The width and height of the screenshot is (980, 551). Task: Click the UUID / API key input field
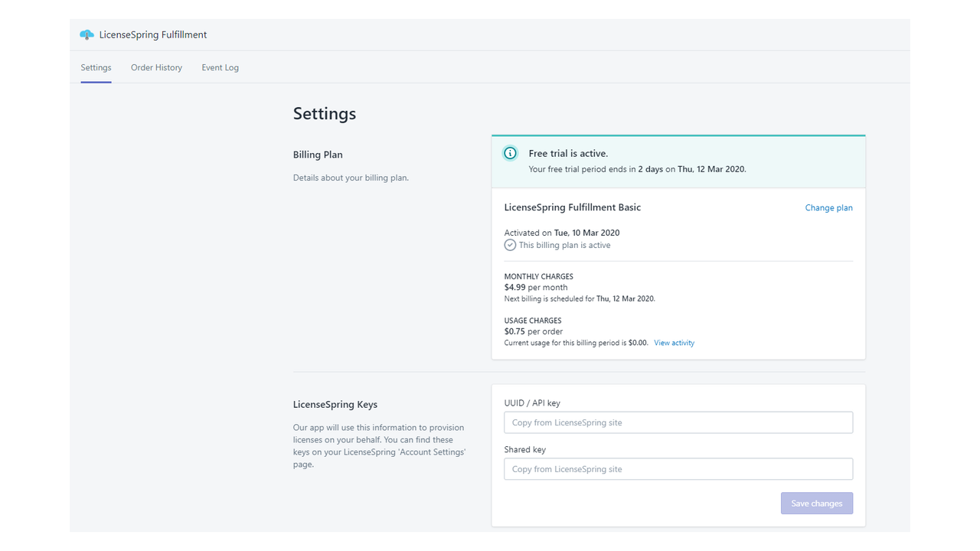(678, 422)
